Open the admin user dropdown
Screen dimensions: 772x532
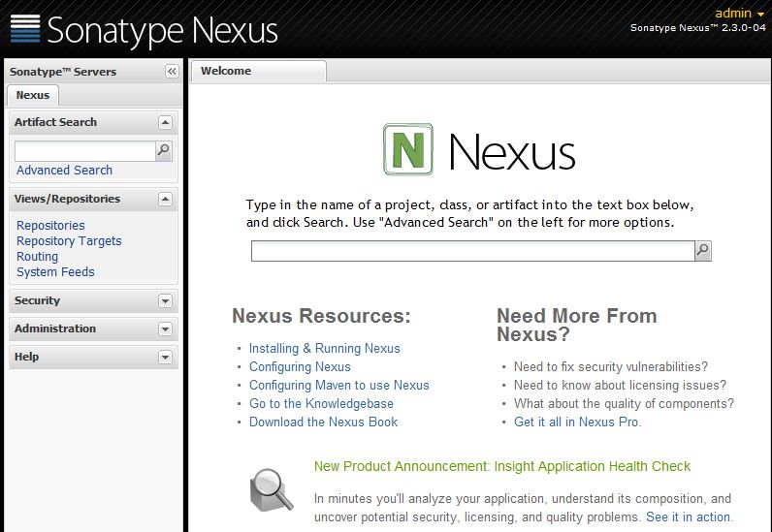(x=739, y=14)
